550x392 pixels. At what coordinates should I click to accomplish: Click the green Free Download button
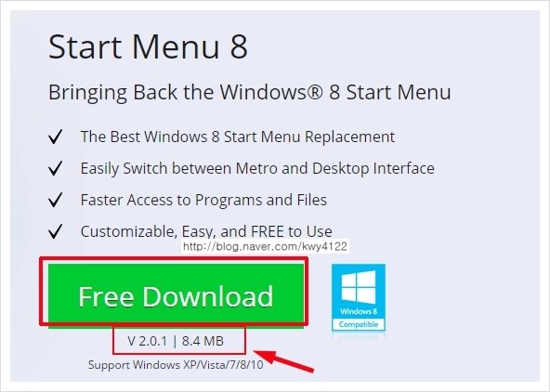pos(176,294)
